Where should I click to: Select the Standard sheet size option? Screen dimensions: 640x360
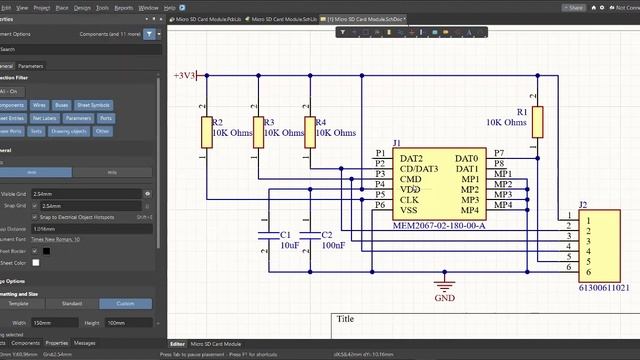pos(72,304)
